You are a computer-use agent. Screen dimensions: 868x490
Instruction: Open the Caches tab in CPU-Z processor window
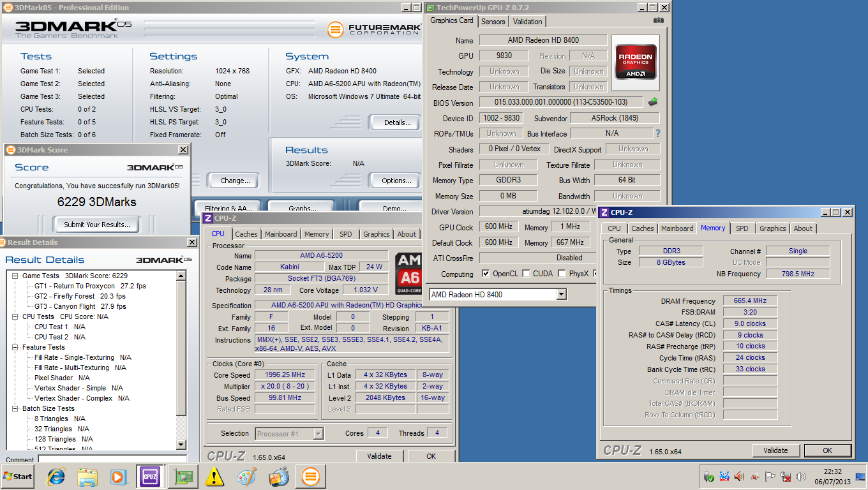(246, 234)
